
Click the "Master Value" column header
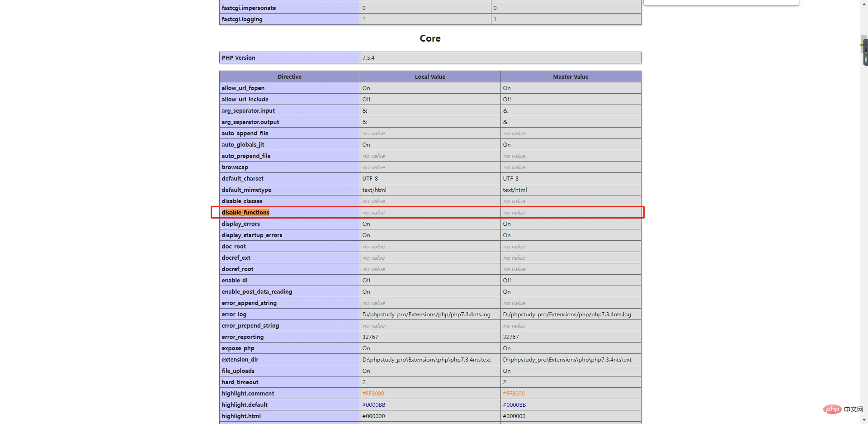click(x=571, y=76)
